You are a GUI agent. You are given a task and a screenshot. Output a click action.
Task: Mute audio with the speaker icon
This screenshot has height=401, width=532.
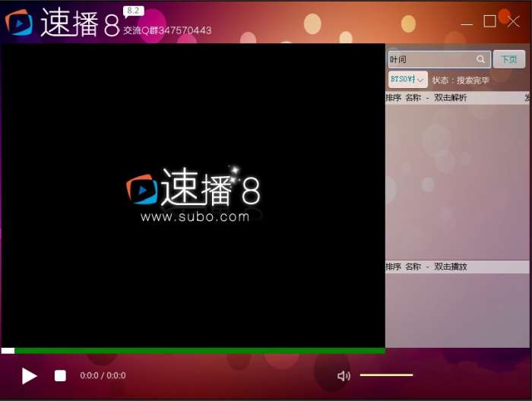344,376
